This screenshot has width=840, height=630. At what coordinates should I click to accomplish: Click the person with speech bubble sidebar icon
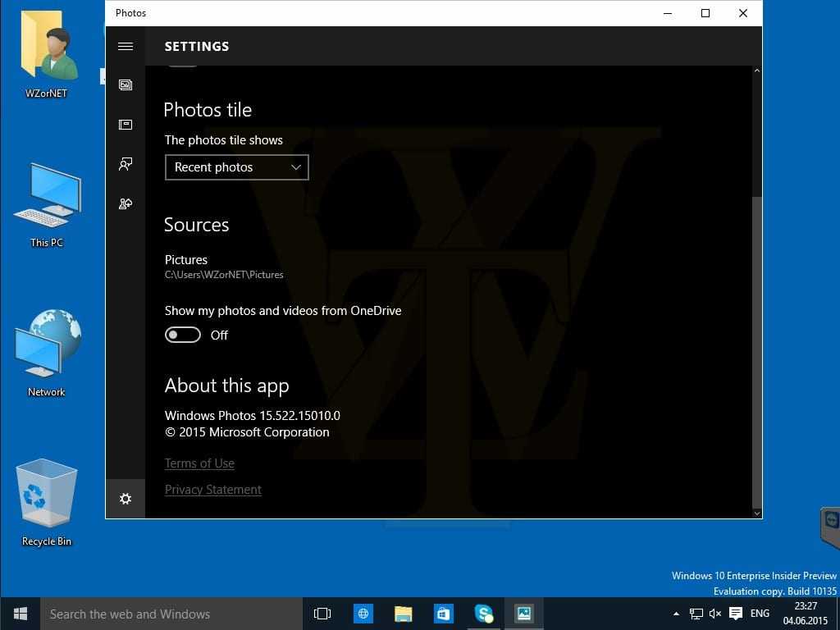pyautogui.click(x=126, y=164)
